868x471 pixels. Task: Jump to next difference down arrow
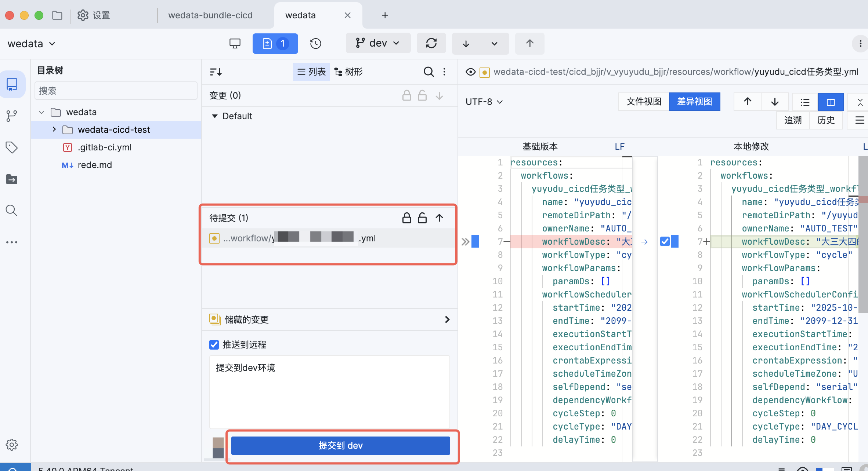(775, 102)
